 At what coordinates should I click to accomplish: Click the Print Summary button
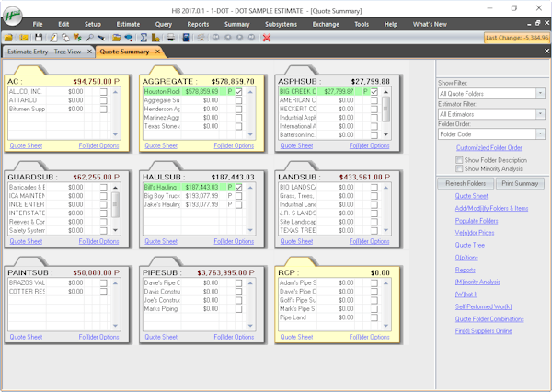click(520, 183)
